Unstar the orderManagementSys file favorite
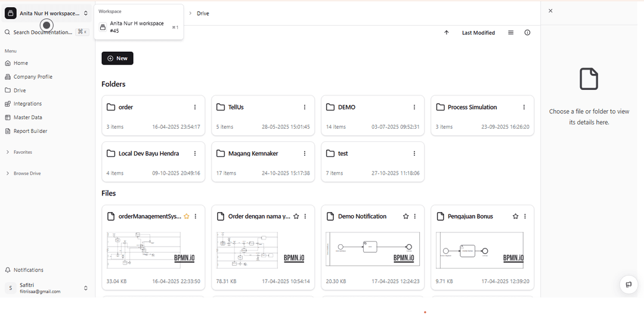 coord(187,216)
